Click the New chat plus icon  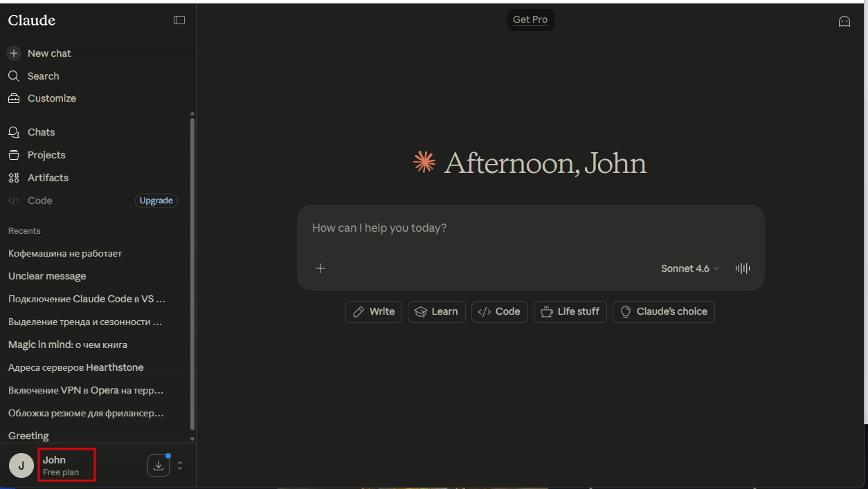[14, 53]
